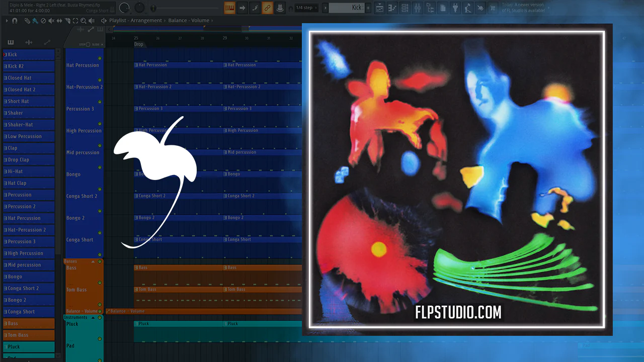
Task: Select the playlist Delete tool
Action: (x=43, y=21)
